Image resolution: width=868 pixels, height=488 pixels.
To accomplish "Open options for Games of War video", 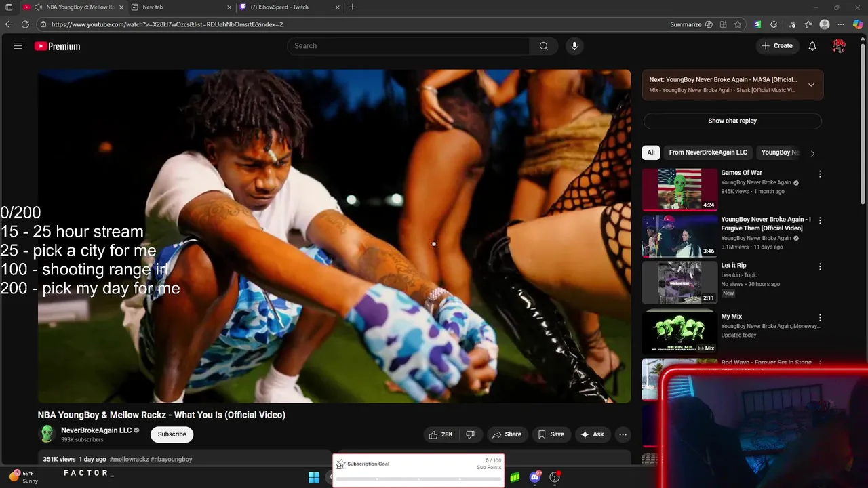I will coord(820,174).
